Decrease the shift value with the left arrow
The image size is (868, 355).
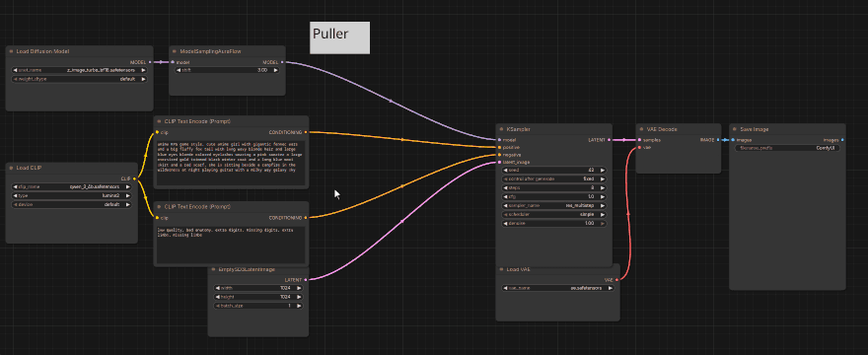pyautogui.click(x=180, y=70)
